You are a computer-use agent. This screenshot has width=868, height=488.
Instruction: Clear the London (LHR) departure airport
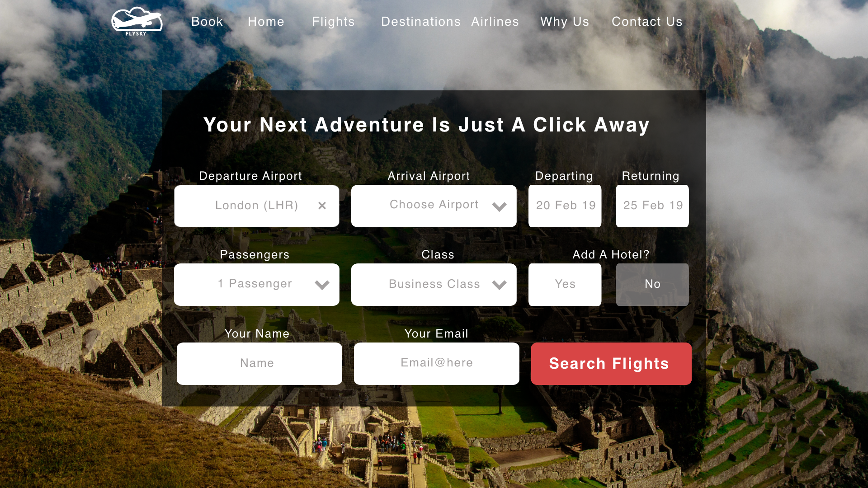322,206
